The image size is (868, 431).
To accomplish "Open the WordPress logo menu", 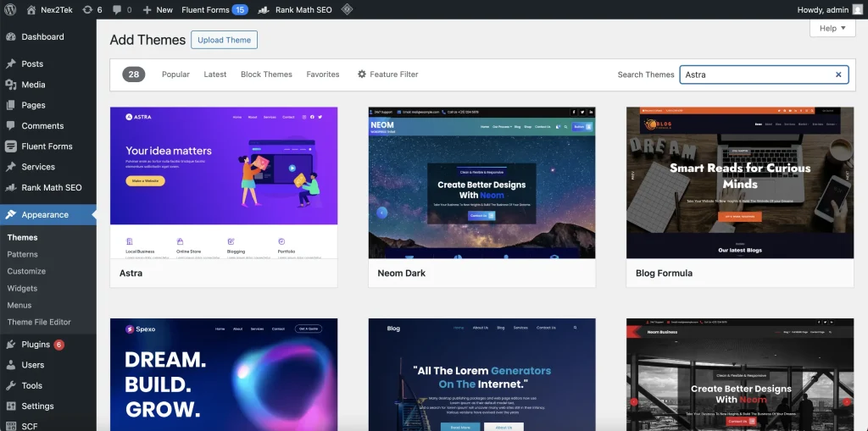I will tap(10, 9).
